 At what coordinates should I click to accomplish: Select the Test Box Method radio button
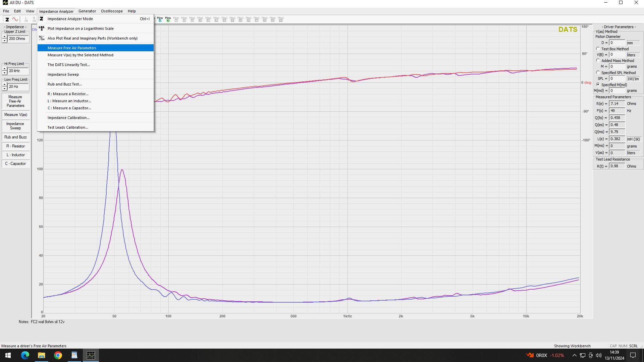pyautogui.click(x=598, y=49)
